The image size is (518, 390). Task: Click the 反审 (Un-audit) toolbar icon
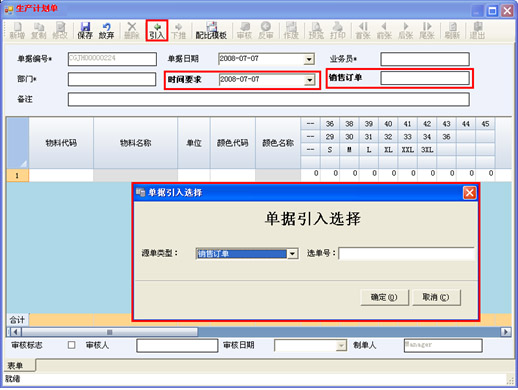(x=266, y=31)
